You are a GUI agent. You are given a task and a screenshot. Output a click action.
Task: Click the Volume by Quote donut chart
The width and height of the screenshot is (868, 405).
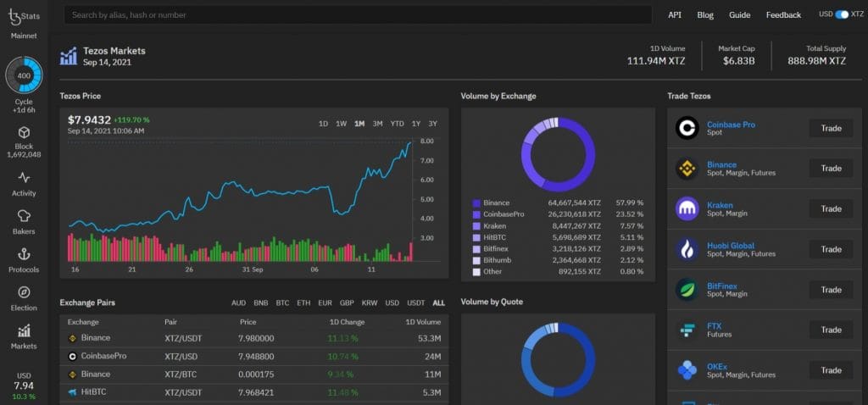click(x=558, y=360)
